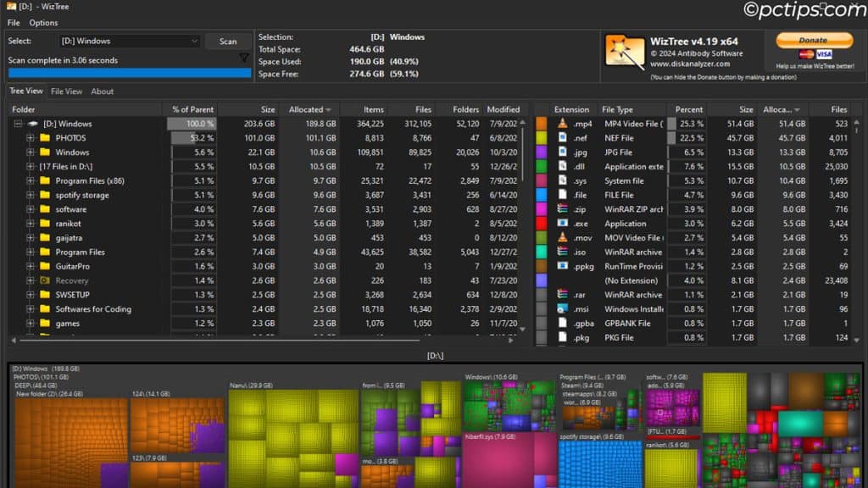The height and width of the screenshot is (488, 868).
Task: Sort by Allocated column in folder list
Action: point(309,109)
